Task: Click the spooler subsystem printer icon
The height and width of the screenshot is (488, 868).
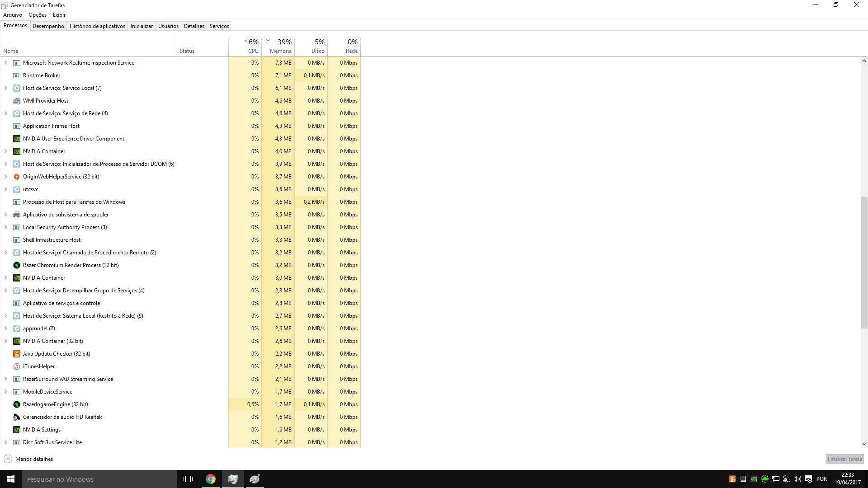Action: pos(17,215)
